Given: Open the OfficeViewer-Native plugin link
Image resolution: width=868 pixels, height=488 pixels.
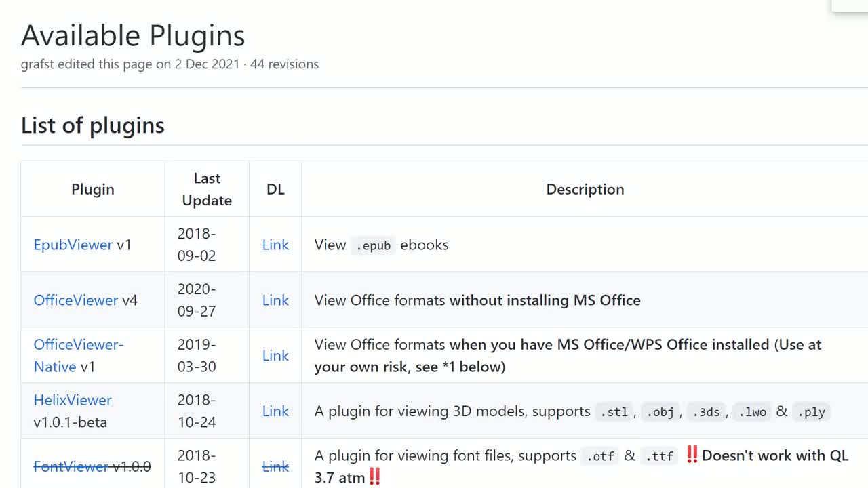Looking at the screenshot, I should tap(78, 345).
